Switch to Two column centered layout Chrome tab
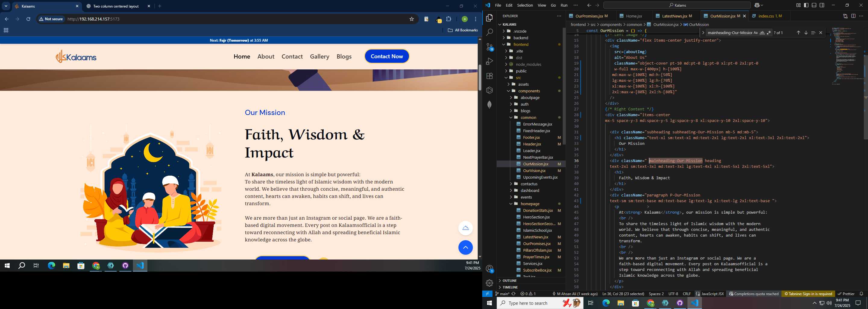Image resolution: width=868 pixels, height=309 pixels. [x=118, y=6]
